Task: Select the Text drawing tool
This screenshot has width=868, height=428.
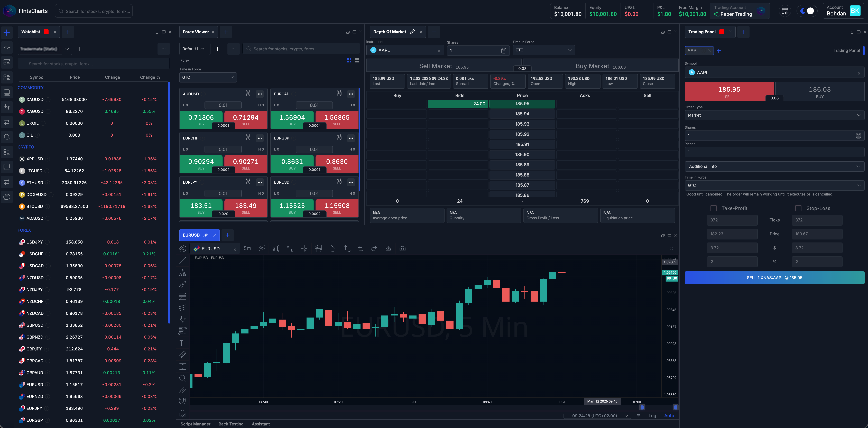Action: [183, 343]
